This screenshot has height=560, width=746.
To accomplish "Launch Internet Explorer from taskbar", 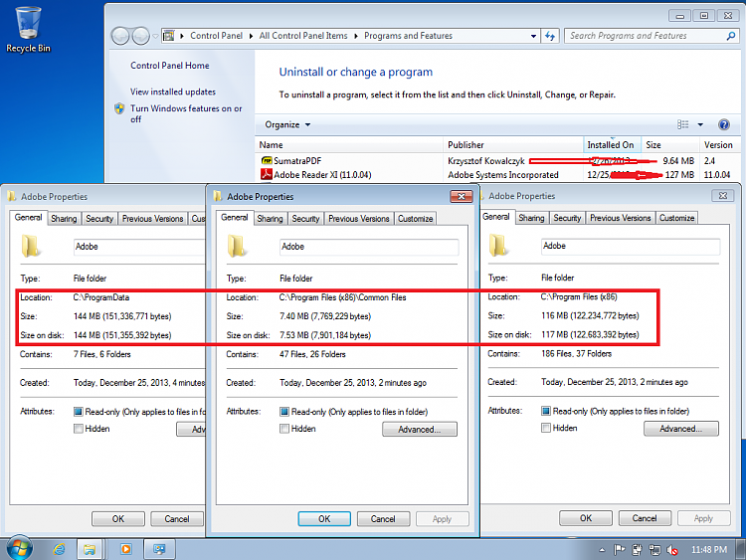I will [60, 549].
